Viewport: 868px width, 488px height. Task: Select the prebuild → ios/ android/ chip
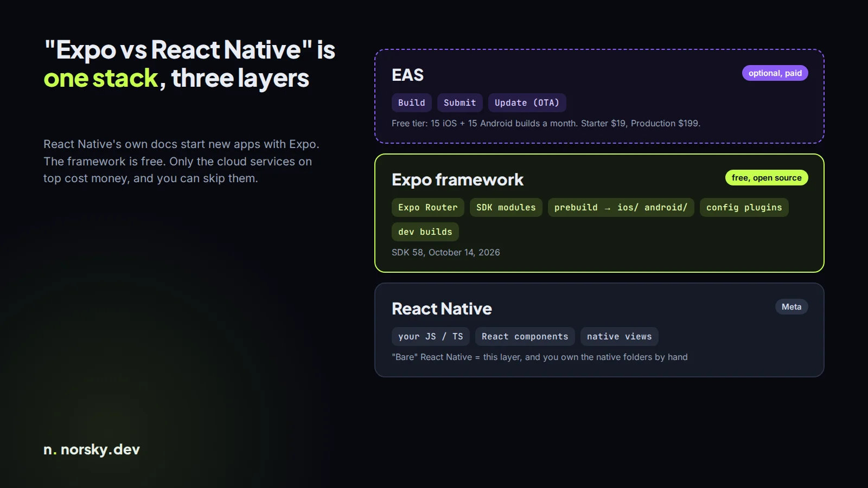tap(621, 208)
